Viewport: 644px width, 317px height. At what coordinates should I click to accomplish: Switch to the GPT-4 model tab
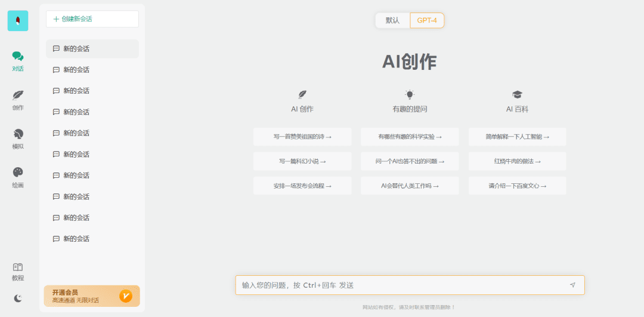click(427, 20)
